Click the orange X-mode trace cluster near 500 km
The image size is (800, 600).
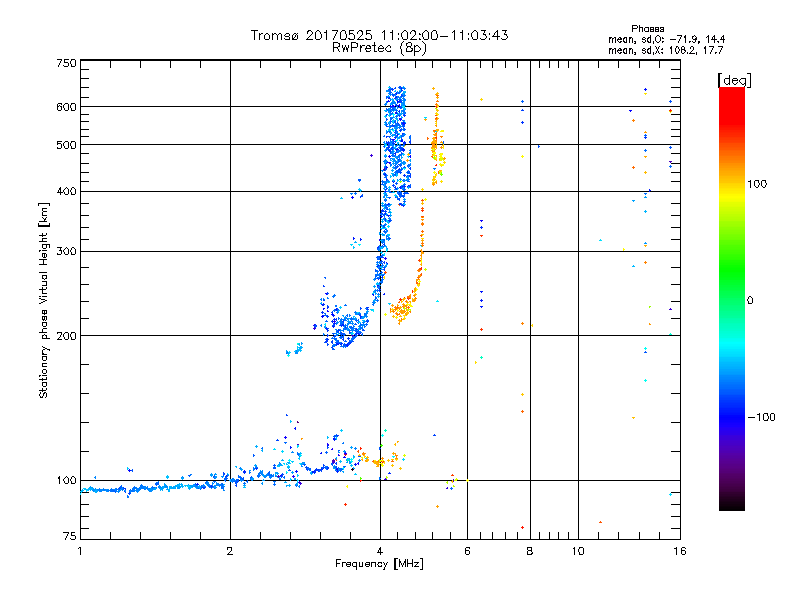click(x=436, y=148)
